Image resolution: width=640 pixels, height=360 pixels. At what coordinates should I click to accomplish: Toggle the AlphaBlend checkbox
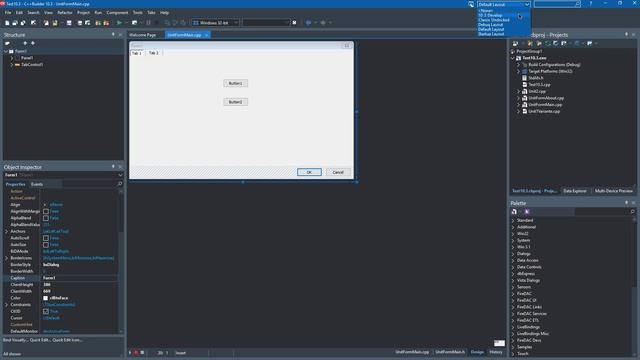46,218
